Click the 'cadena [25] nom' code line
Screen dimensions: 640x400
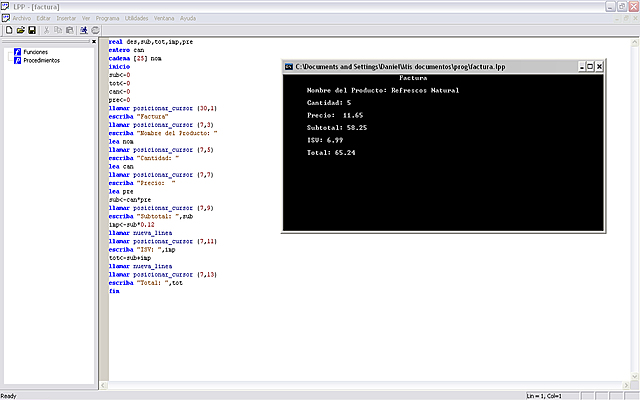[x=135, y=58]
